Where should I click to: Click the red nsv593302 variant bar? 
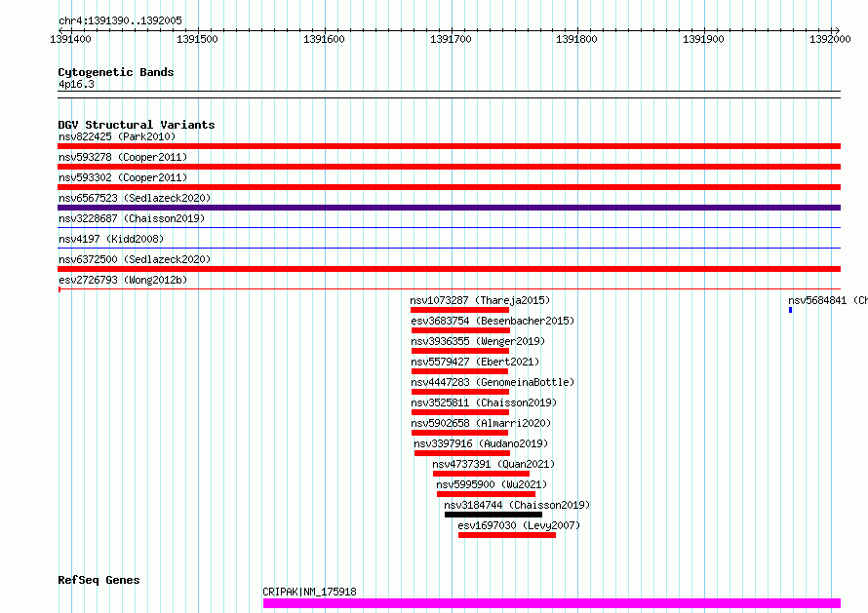(x=449, y=187)
